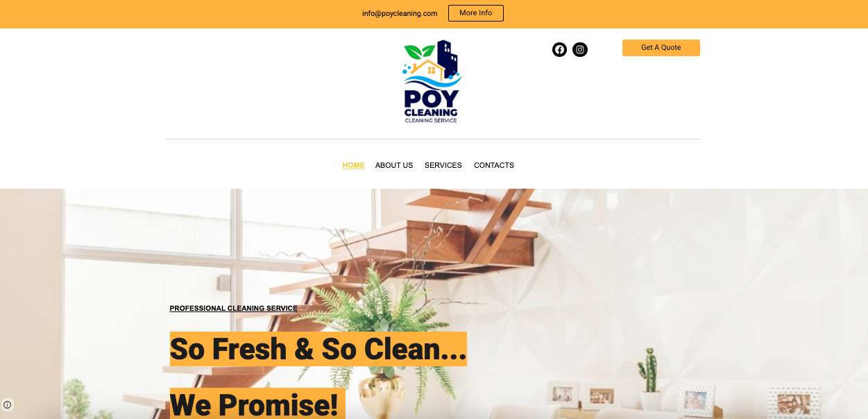This screenshot has width=868, height=419.
Task: Click the cactus in the white pot
Action: pos(649,378)
